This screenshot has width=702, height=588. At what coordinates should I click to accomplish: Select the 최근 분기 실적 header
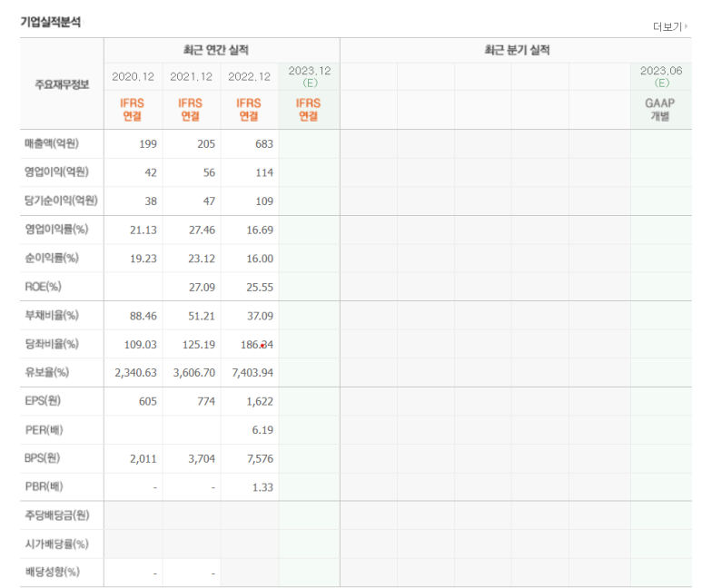517,50
